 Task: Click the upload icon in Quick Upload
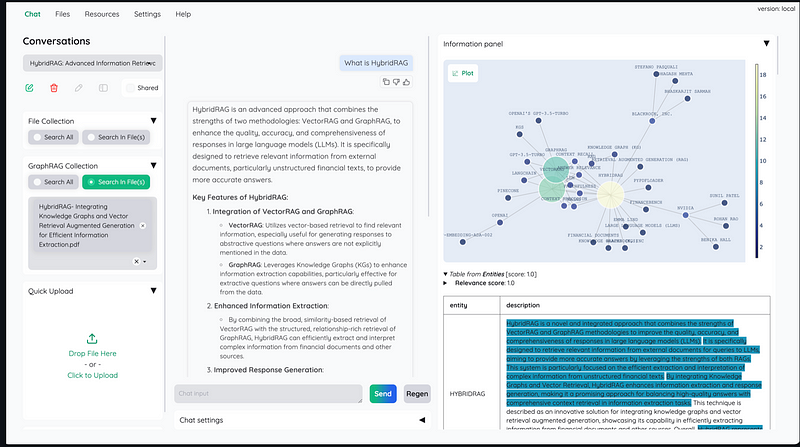click(x=92, y=339)
